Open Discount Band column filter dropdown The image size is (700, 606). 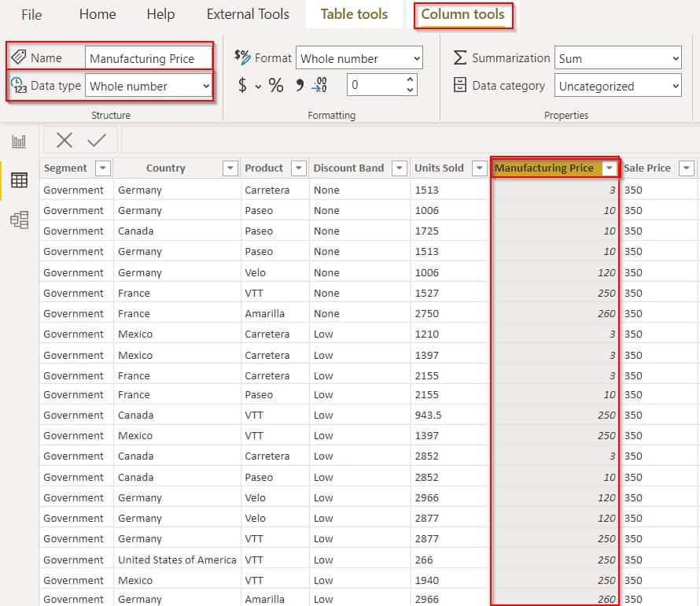click(400, 168)
